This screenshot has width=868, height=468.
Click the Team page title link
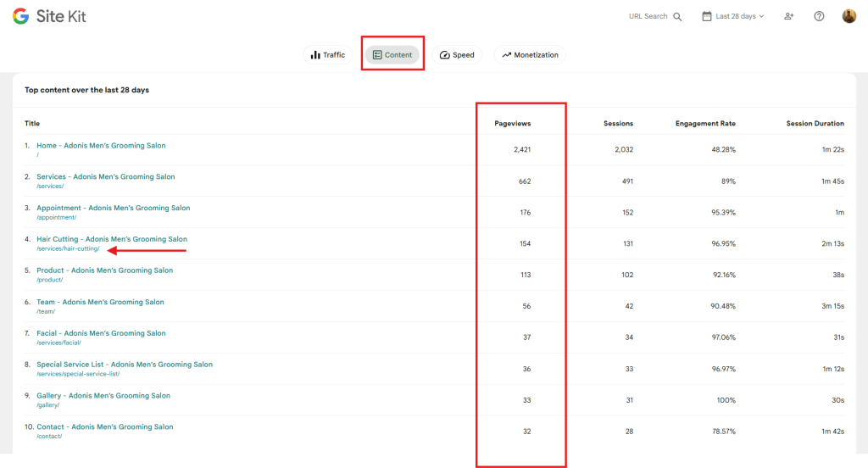[100, 302]
